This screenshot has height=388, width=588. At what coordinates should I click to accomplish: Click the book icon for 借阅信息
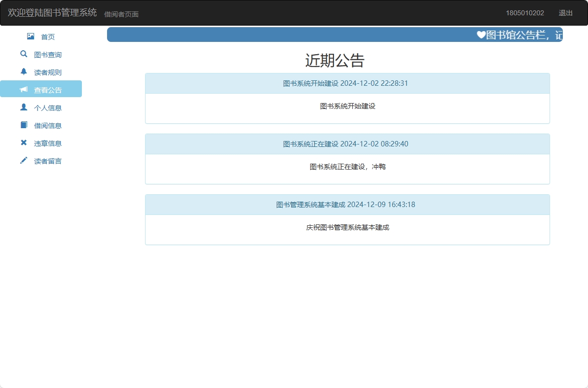(x=24, y=125)
